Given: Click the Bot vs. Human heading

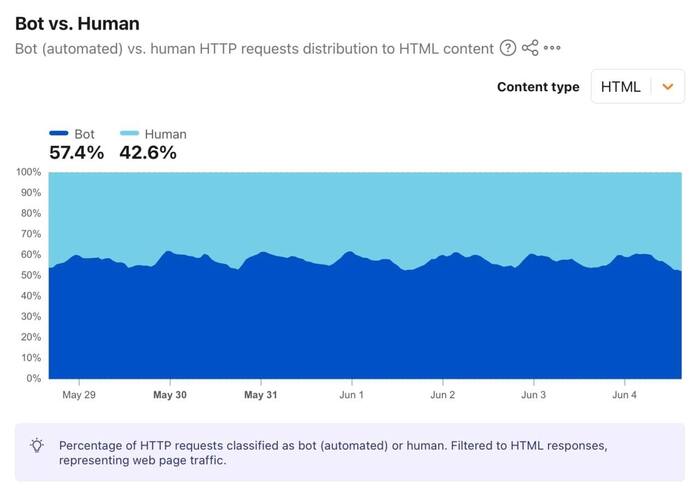Looking at the screenshot, I should pos(77,24).
